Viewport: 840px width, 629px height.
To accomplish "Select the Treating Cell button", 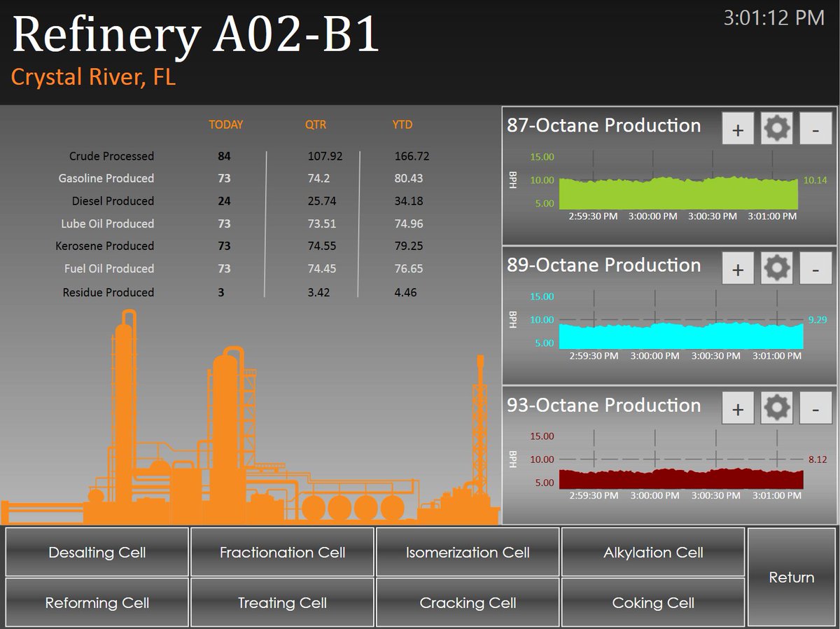I will point(283,602).
